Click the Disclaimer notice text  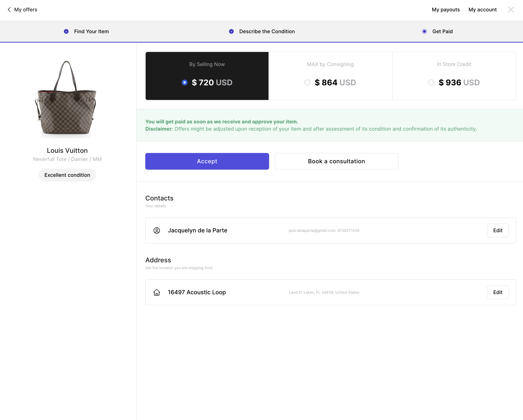[311, 129]
